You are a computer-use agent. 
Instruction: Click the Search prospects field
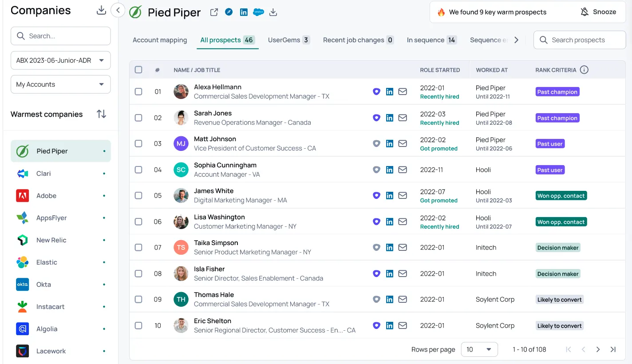coord(579,40)
